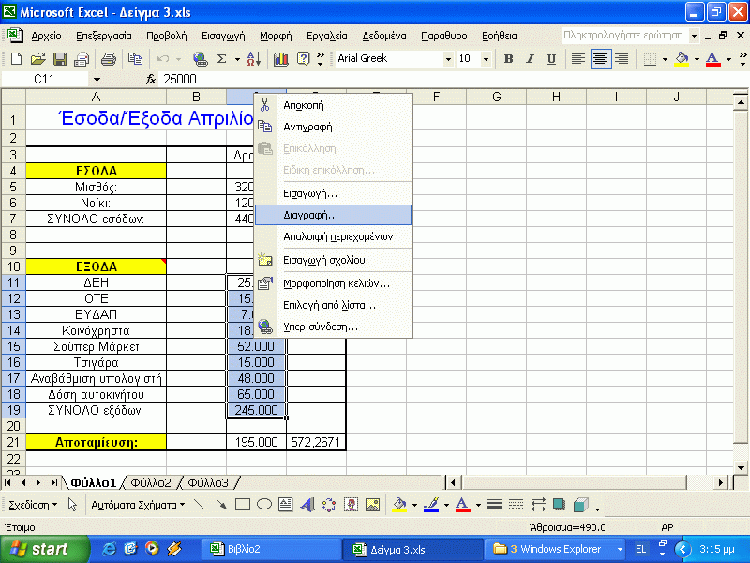The image size is (750, 563).
Task: Choose Αντιγραφή in the context menu
Action: [x=333, y=127]
